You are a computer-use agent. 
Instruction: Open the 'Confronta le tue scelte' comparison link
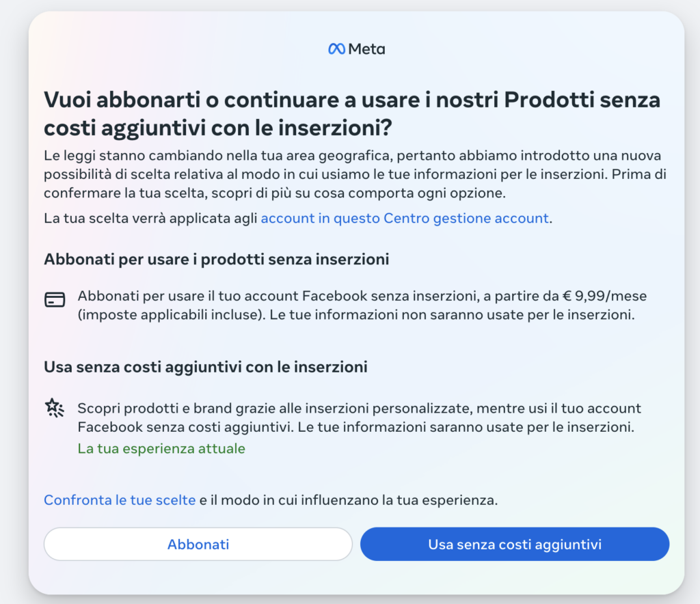pyautogui.click(x=120, y=499)
